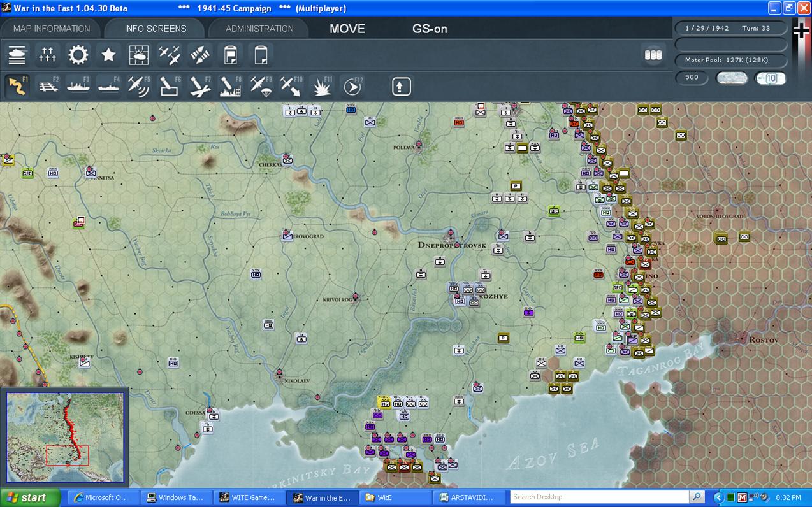Viewport: 812px width, 507px height.
Task: Toggle the stacked counters display button
Action: [x=653, y=55]
